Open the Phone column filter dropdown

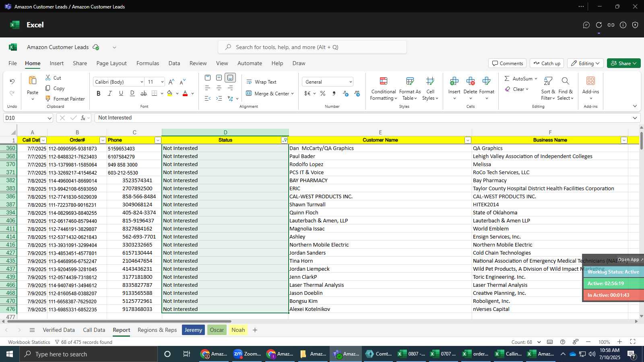pos(158,140)
